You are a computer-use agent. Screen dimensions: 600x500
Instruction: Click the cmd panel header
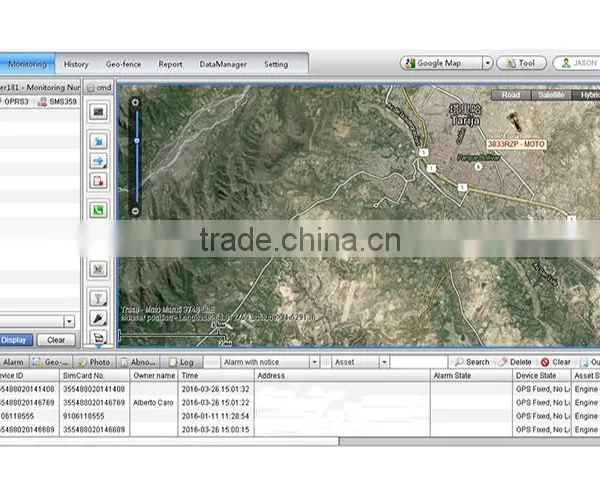tap(99, 88)
